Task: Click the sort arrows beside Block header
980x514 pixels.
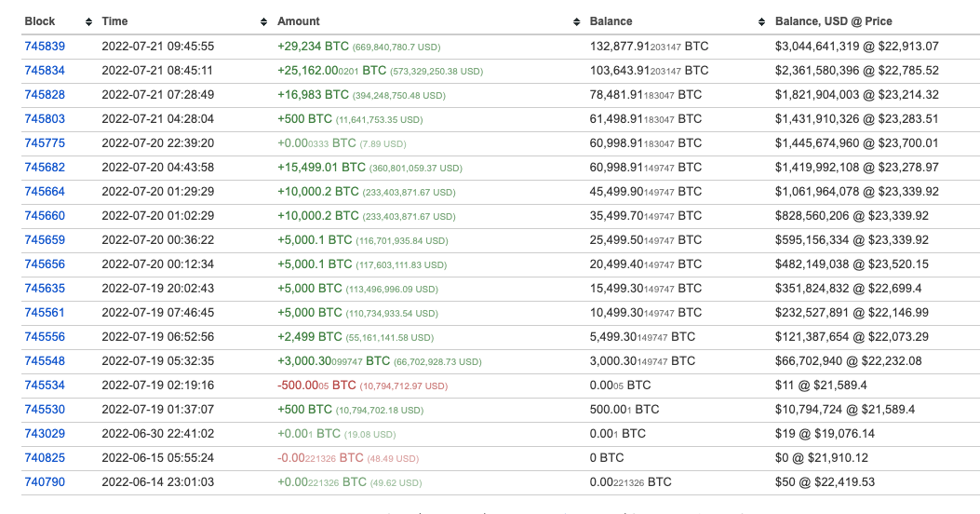Action: (x=88, y=21)
